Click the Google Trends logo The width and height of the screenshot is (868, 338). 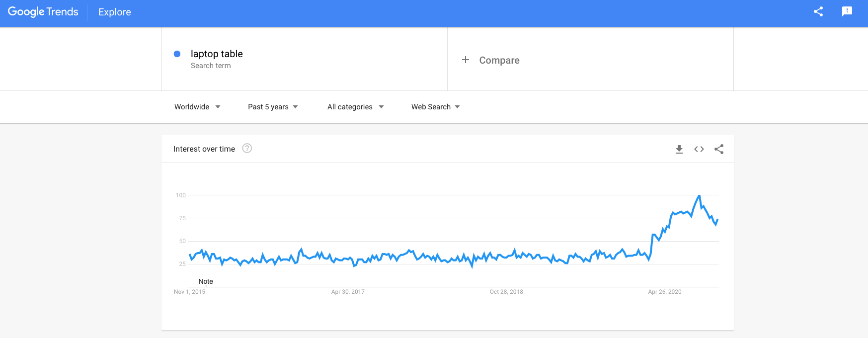[42, 12]
